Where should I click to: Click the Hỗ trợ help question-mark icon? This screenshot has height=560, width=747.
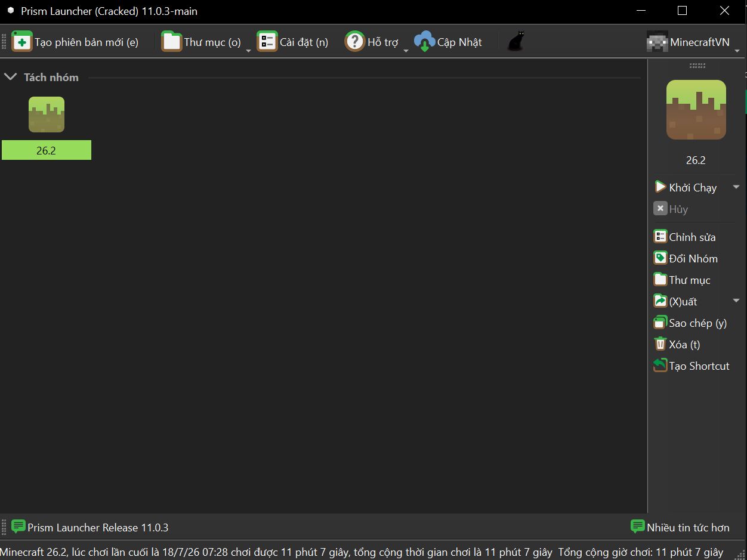(355, 42)
